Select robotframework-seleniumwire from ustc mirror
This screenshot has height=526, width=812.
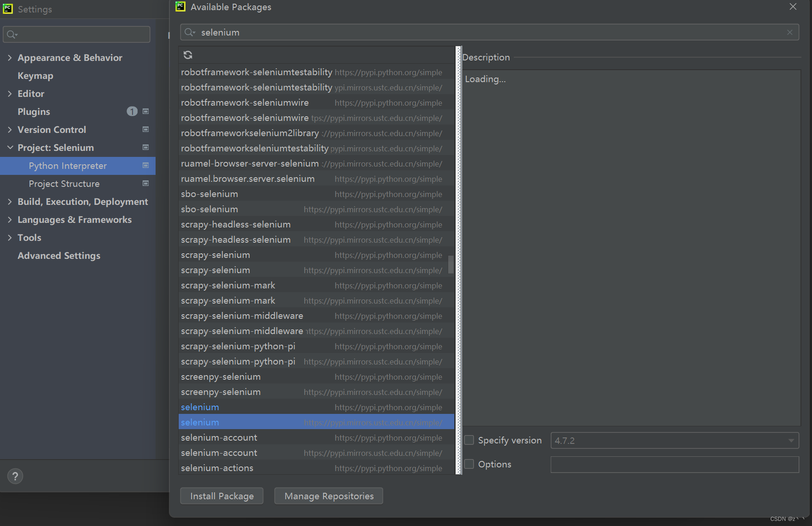[x=316, y=118]
